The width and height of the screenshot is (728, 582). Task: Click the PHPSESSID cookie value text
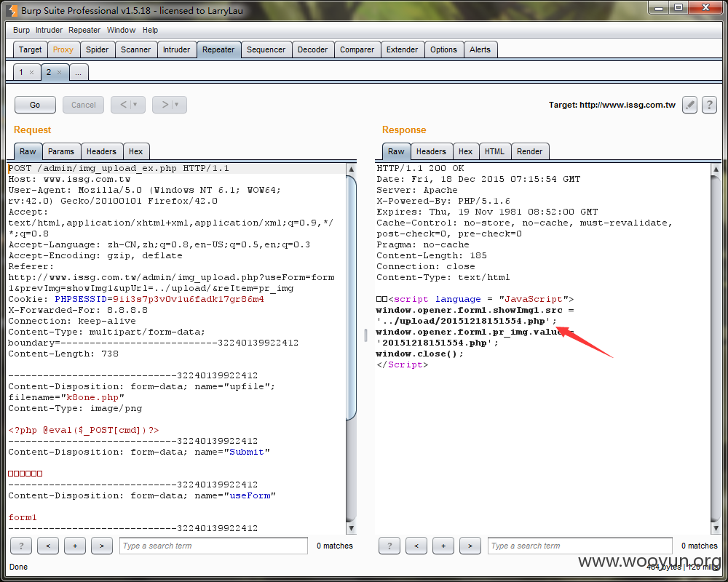(189, 299)
